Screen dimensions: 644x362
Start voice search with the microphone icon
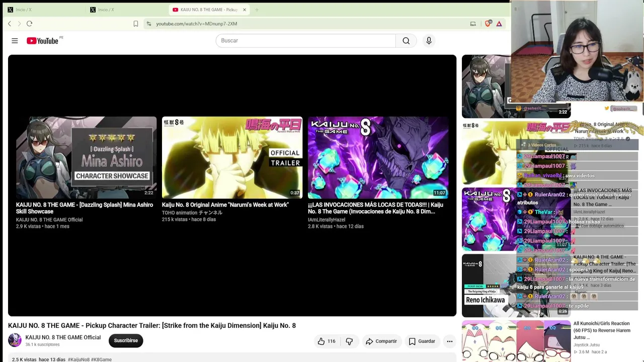(x=429, y=41)
